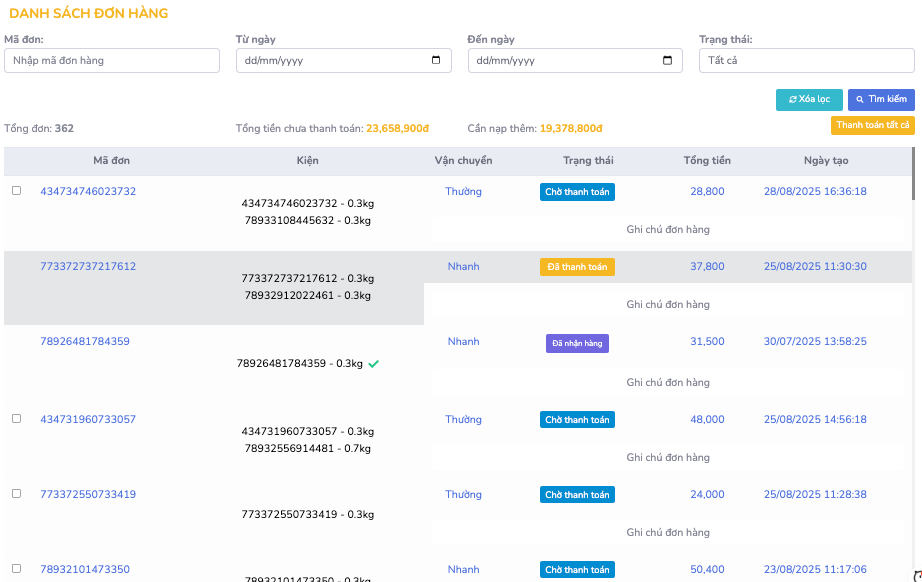Open order link 773372737217612
Viewport: 922px width, 582px height.
(88, 267)
